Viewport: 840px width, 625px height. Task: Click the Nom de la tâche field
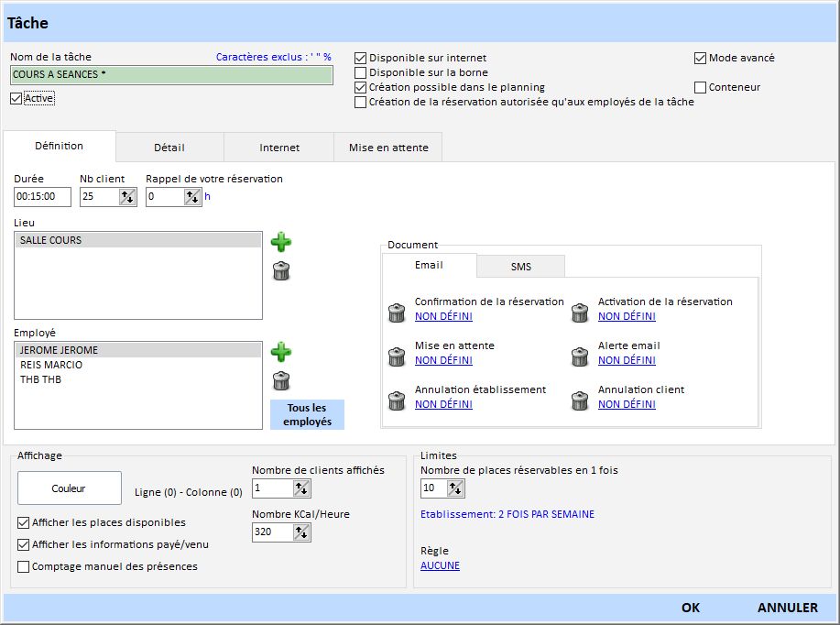[x=171, y=74]
